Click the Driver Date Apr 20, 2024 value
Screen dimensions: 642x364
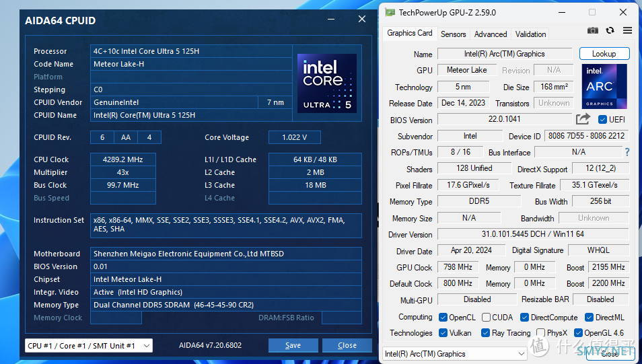[x=471, y=250]
